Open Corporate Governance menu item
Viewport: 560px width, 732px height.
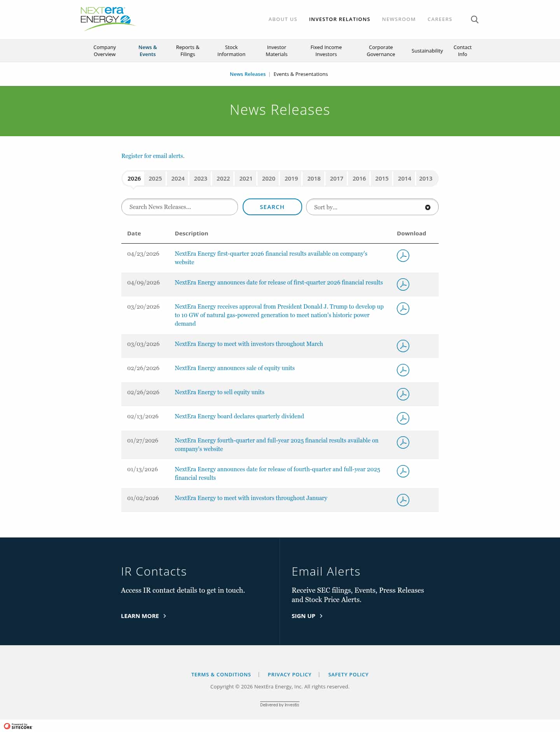[x=381, y=51]
